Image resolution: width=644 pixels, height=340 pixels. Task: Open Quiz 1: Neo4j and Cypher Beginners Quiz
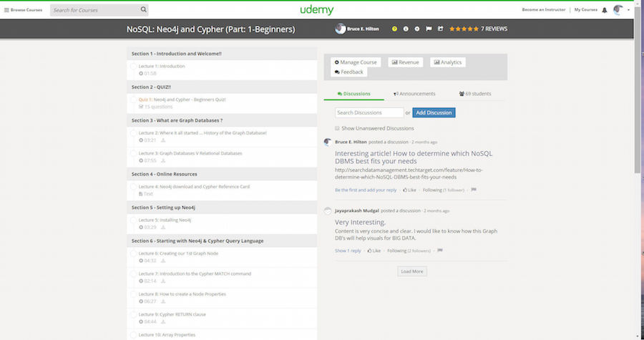182,99
